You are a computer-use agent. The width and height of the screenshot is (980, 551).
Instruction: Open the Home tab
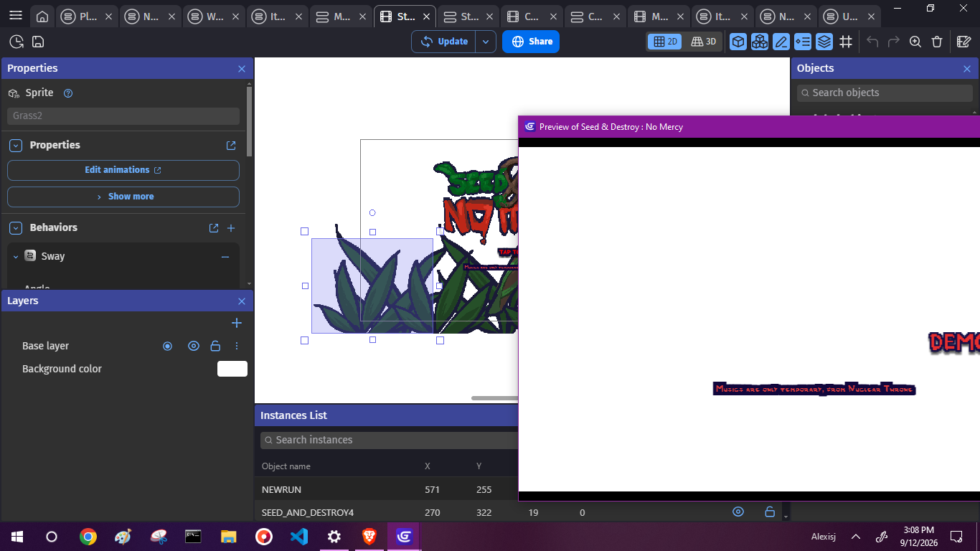coord(42,17)
